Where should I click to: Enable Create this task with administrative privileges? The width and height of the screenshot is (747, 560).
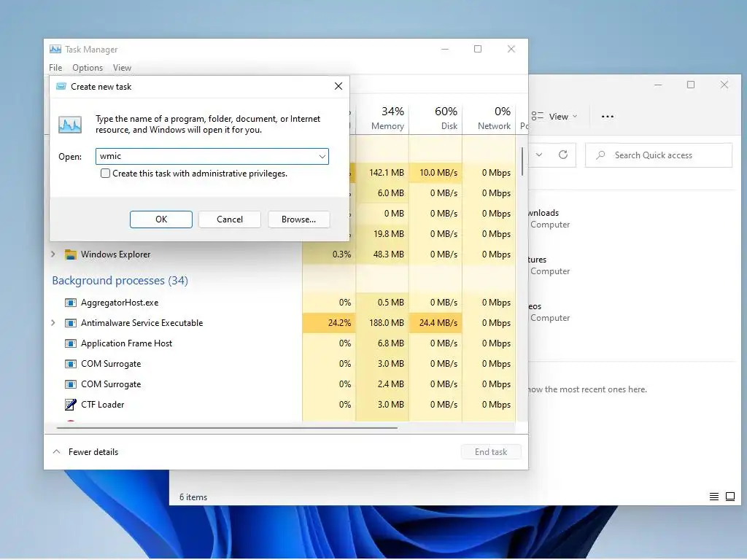click(105, 174)
